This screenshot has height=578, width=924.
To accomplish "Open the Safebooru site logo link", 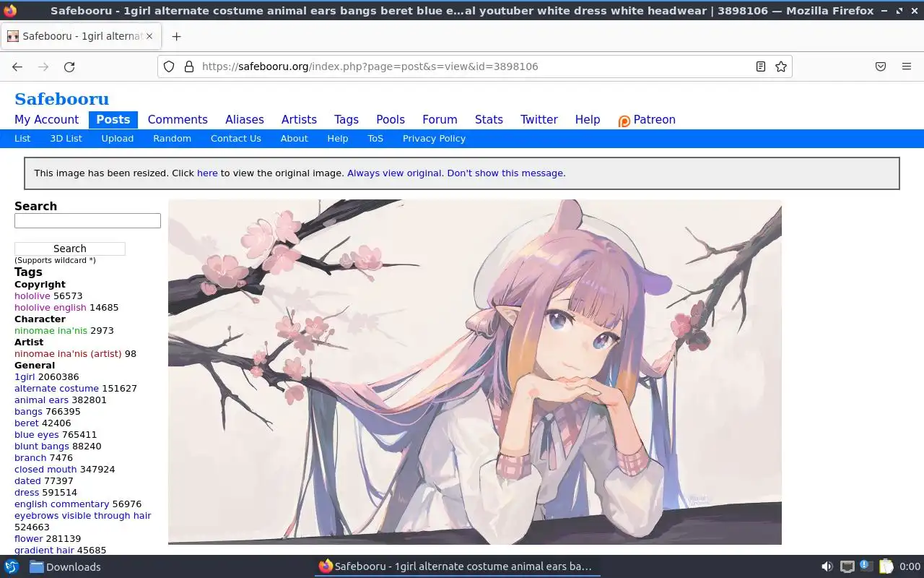I will (x=61, y=99).
